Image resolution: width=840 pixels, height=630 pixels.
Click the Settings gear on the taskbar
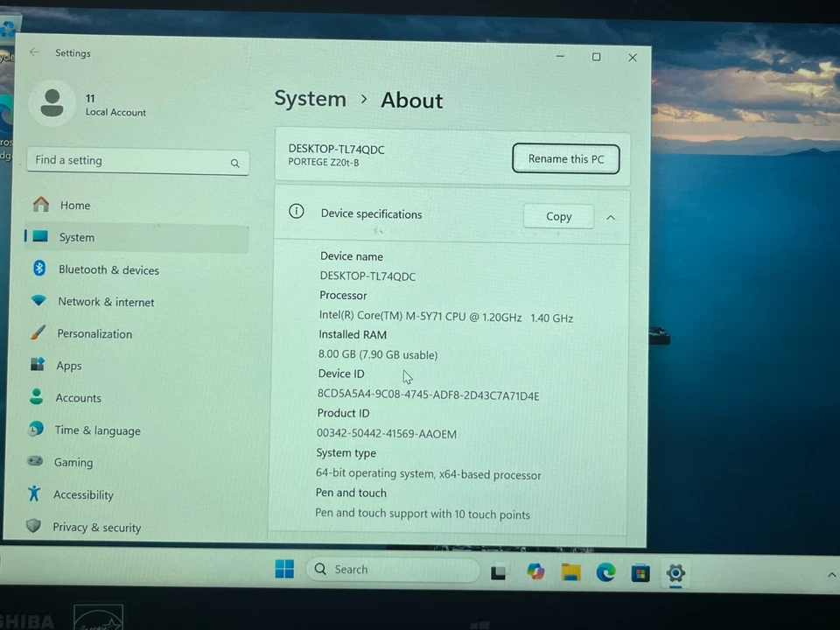(675, 572)
